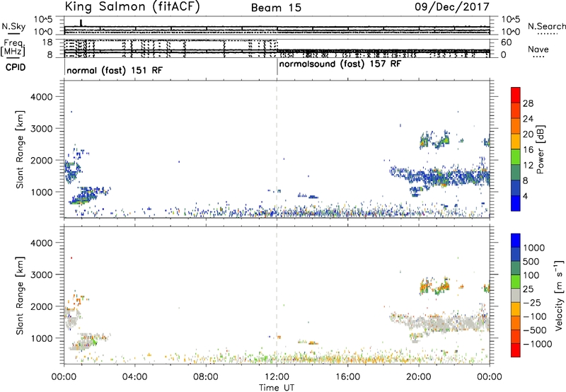This screenshot has width=566, height=392.
Task: Click the 28 tick on Power colorbar
Action: [528, 103]
